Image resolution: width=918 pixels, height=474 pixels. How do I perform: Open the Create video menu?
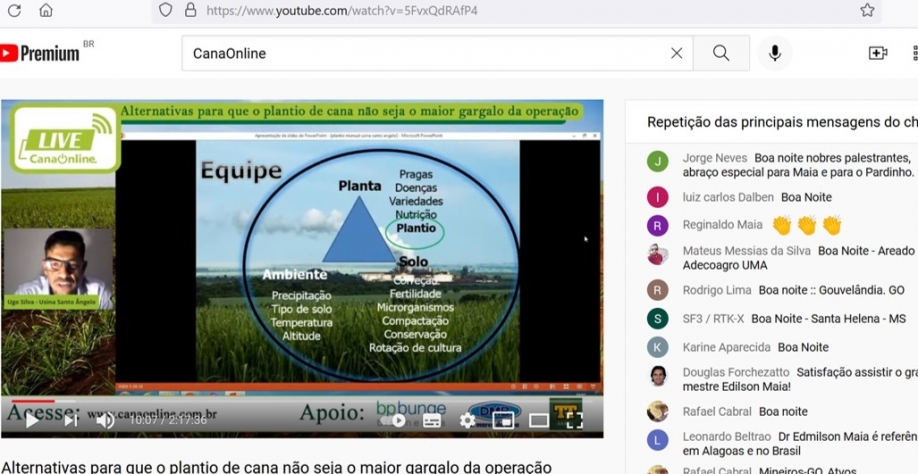click(878, 53)
